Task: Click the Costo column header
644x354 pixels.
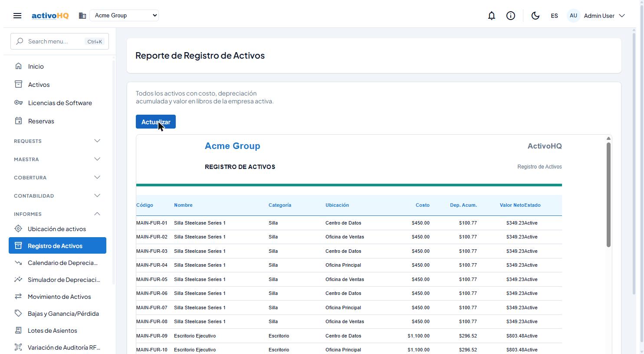Action: (x=422, y=205)
